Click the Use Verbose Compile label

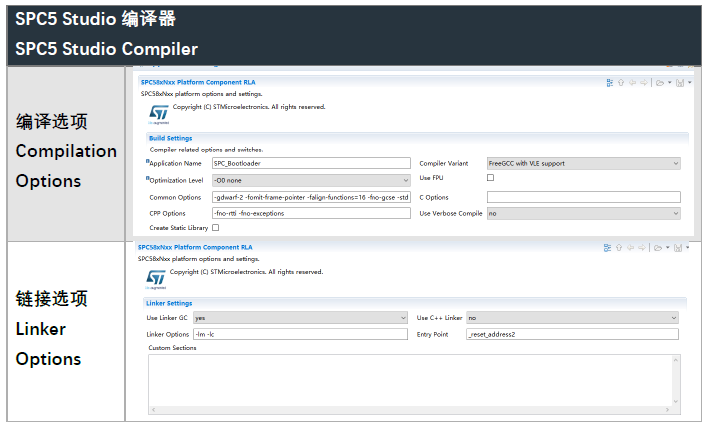(x=451, y=213)
